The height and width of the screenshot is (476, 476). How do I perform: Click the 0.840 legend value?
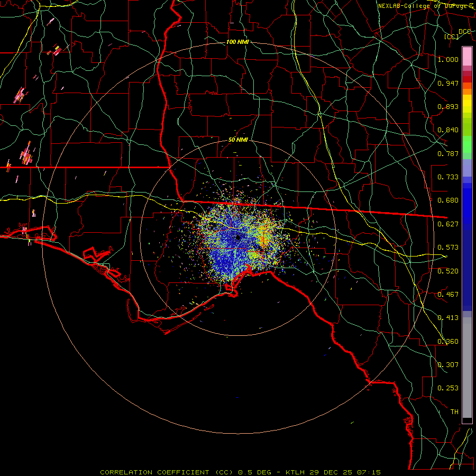click(x=448, y=130)
